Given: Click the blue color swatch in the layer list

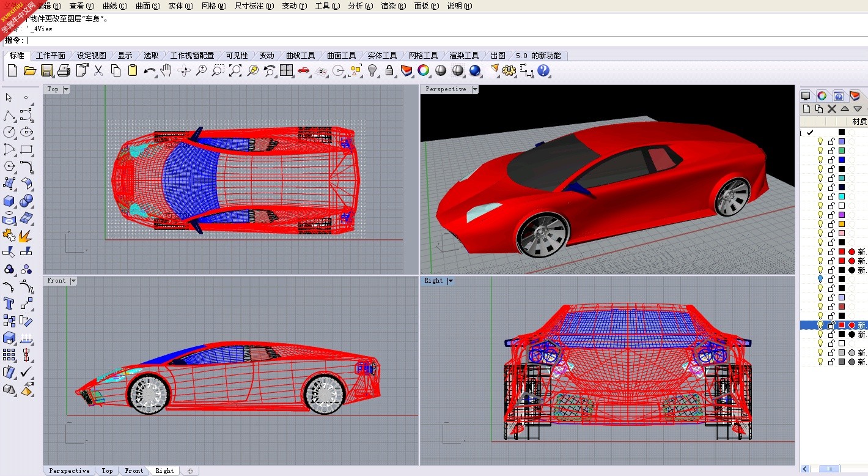Looking at the screenshot, I should (842, 160).
